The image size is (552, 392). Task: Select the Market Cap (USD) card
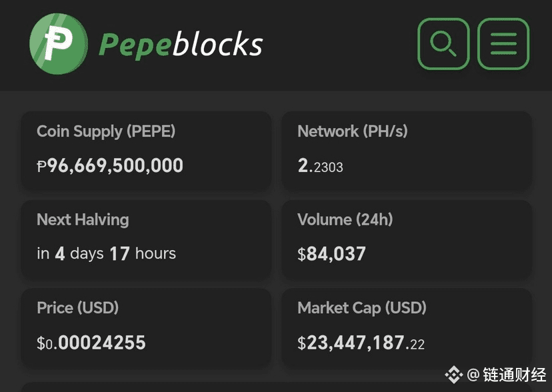407,327
